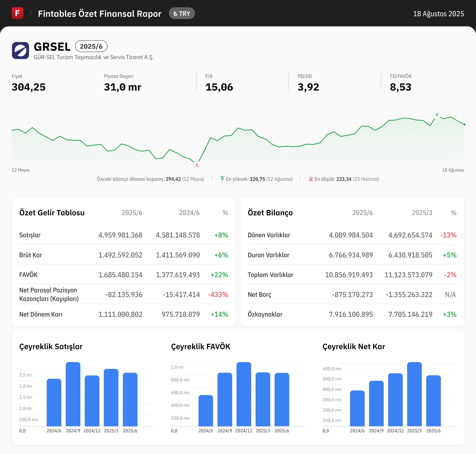
Task: Click the 2024/6 bar in Çeyreklik FAVÖK
Action: [x=206, y=411]
